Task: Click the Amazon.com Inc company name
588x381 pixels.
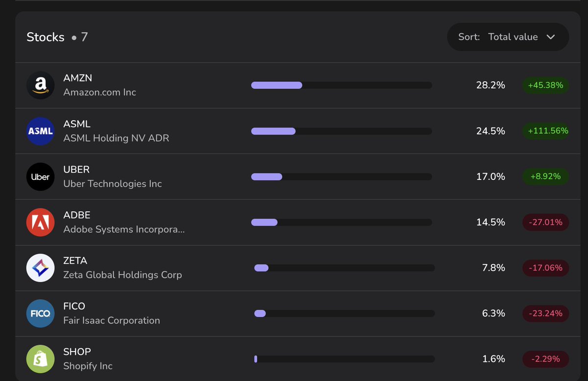Action: point(100,92)
